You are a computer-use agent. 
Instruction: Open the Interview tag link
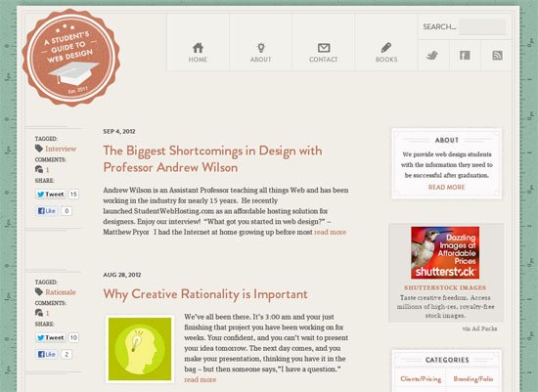tap(61, 149)
